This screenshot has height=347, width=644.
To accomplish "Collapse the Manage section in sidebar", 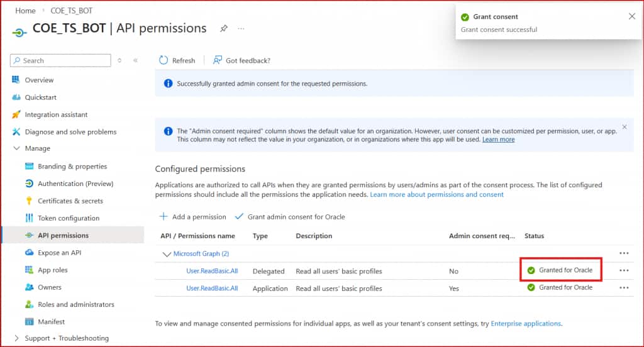I will point(16,148).
